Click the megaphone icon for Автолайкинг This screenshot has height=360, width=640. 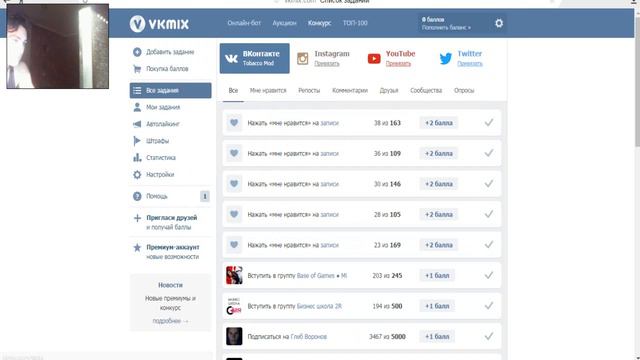point(137,124)
